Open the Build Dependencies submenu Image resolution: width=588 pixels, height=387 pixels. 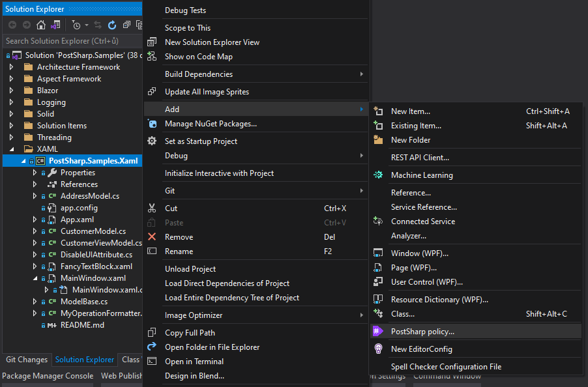[x=256, y=74]
